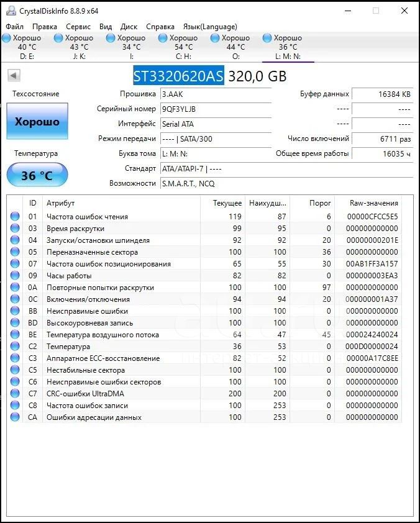Click status orb for Запуски/остановки шпинделя row
This screenshot has height=523, width=420.
point(15,240)
